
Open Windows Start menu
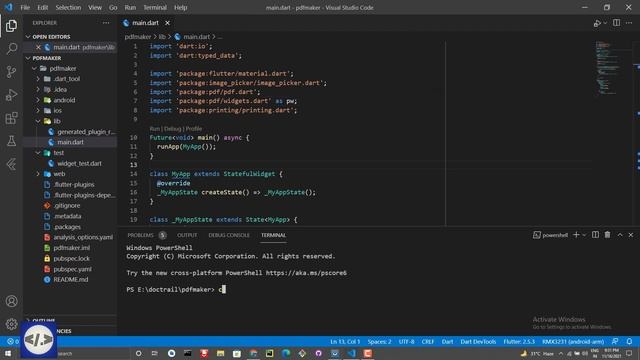(x=8, y=353)
